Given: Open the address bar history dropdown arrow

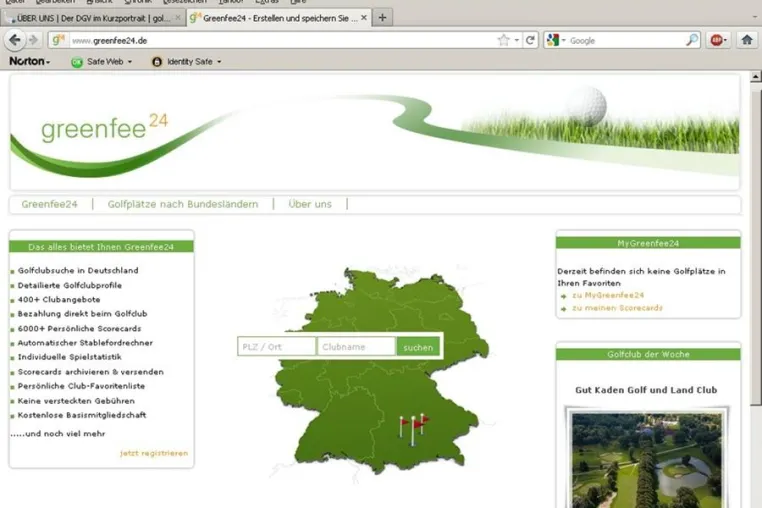Looking at the screenshot, I should pyautogui.click(x=517, y=40).
